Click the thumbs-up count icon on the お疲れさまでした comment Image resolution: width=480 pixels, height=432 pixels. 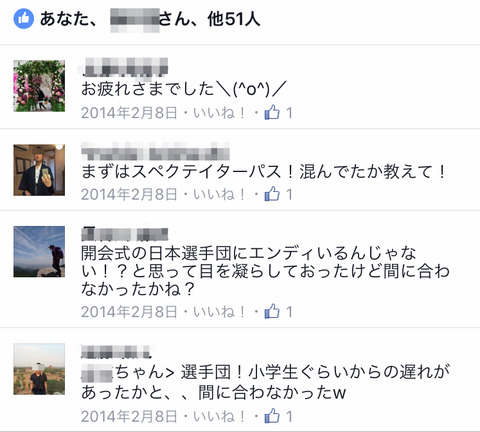pyautogui.click(x=272, y=112)
